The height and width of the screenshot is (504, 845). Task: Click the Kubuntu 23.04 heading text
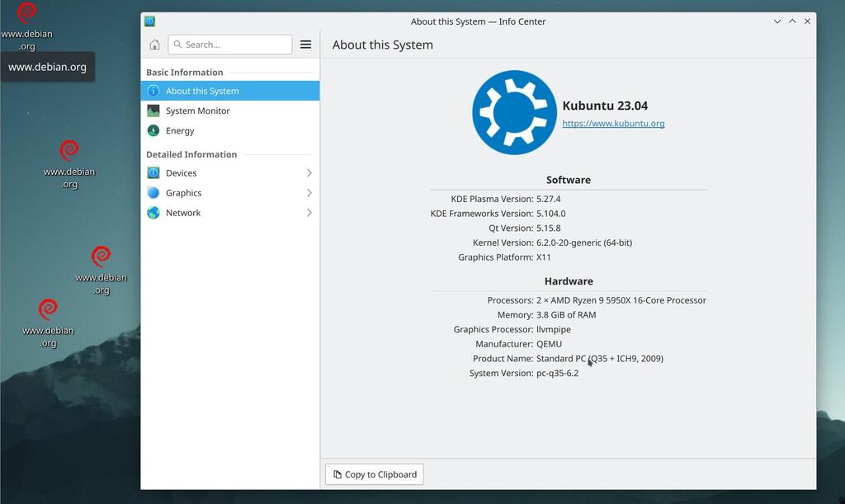coord(605,106)
